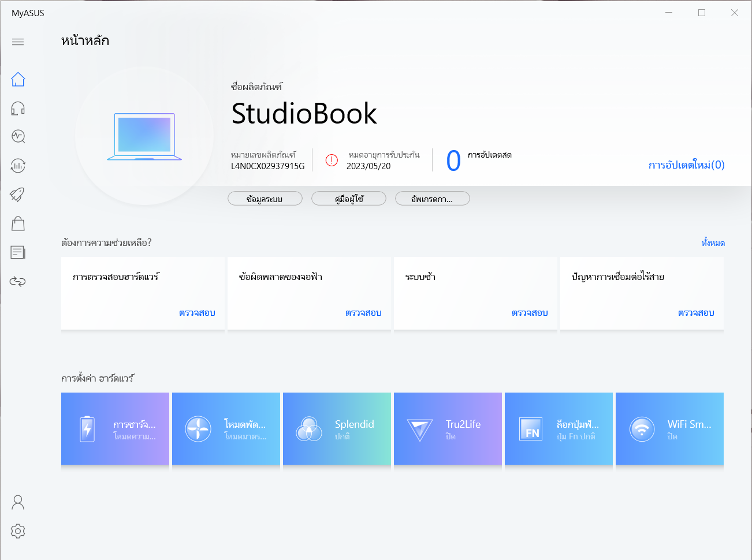Open the update chart sidebar icon

pyautogui.click(x=18, y=166)
